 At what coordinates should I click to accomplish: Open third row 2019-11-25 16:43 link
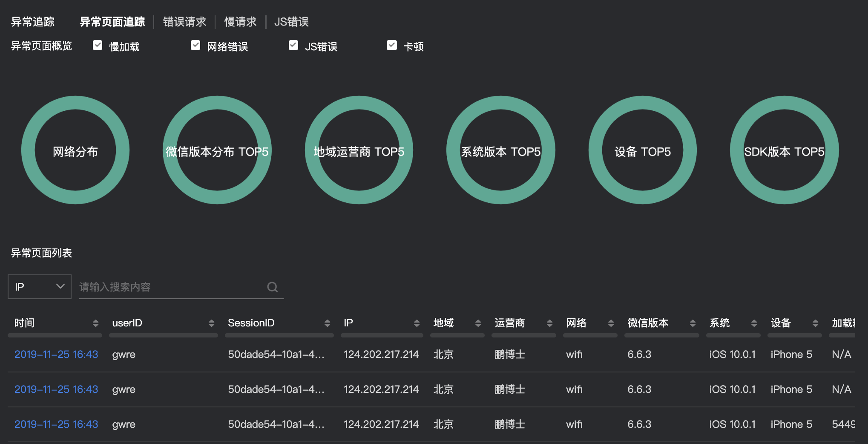point(56,424)
